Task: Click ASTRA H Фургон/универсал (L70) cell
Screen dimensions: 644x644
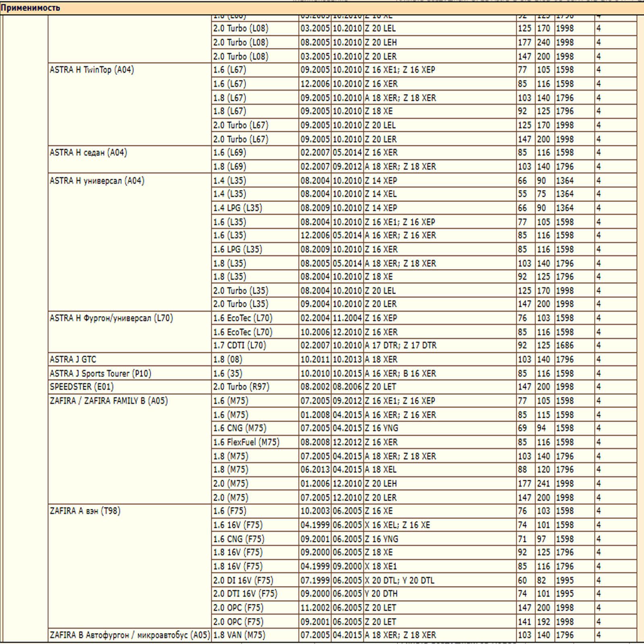Action: click(111, 318)
